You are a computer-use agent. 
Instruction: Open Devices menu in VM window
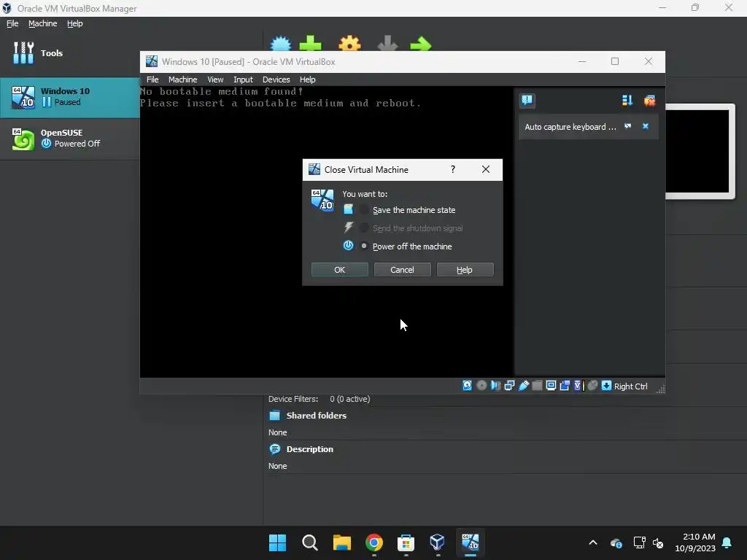click(x=276, y=79)
